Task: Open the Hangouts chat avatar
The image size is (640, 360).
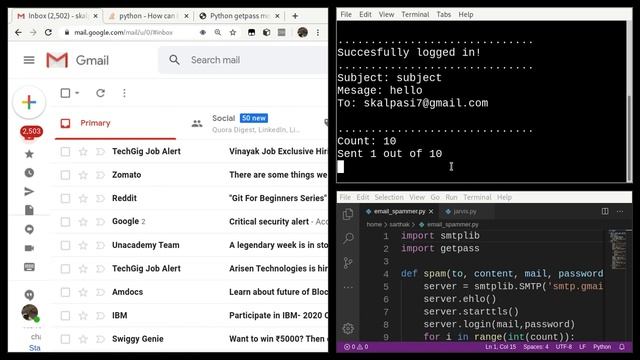Action: [29, 313]
